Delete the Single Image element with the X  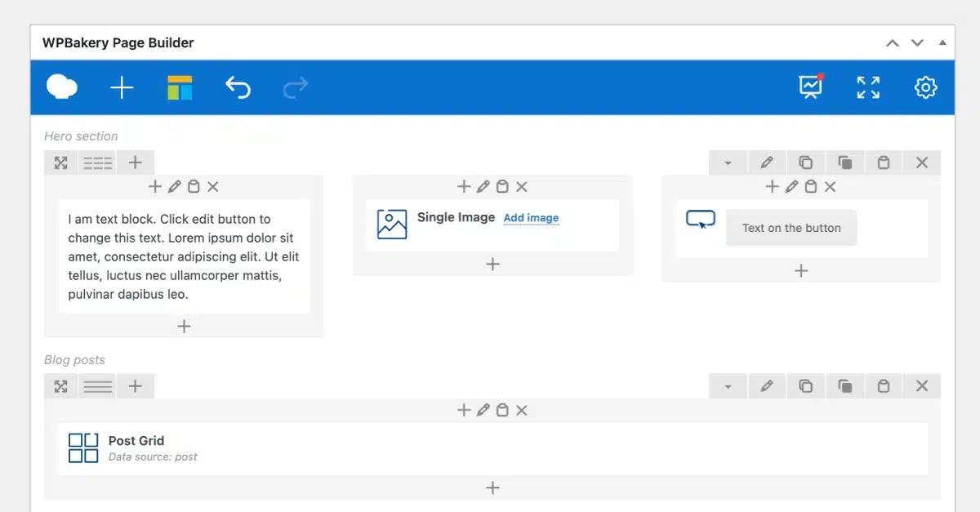(x=521, y=186)
